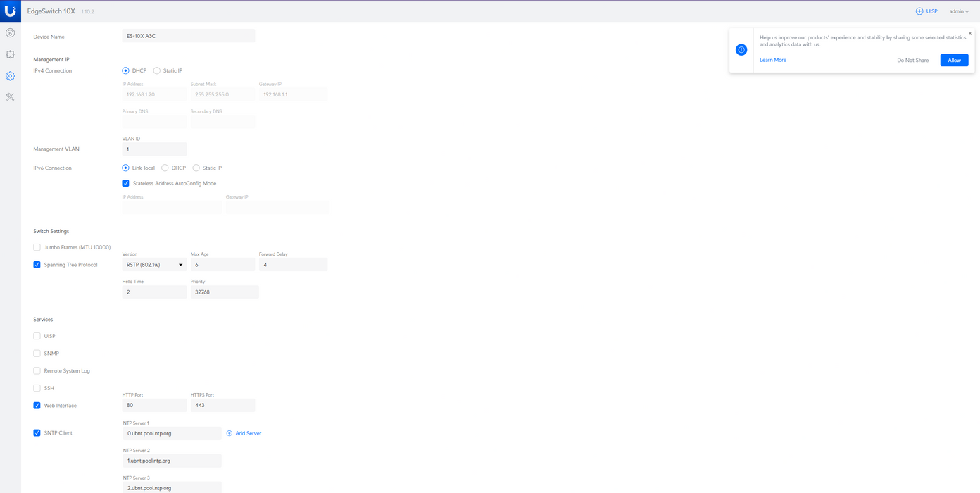
Task: Open the Tools wrench sidebar icon
Action: tap(10, 97)
